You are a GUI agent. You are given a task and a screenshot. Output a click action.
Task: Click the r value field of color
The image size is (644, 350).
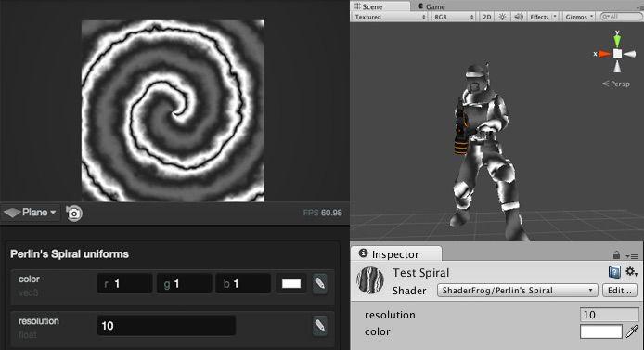125,283
